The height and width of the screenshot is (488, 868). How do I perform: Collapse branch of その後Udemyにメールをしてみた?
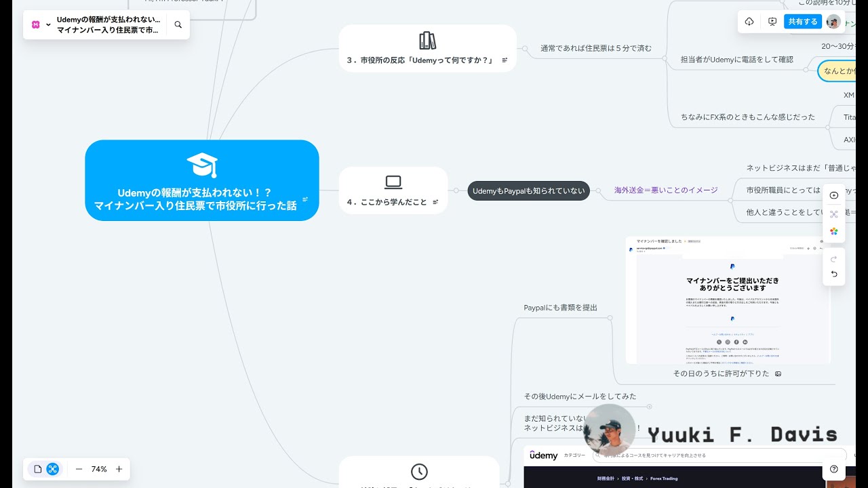(x=649, y=407)
